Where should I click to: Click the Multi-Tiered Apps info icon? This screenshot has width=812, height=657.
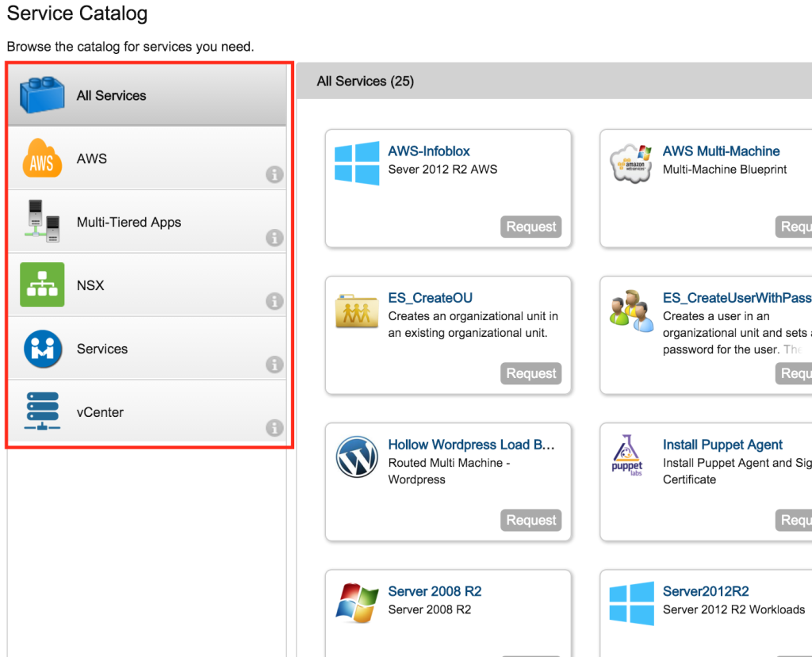(274, 238)
